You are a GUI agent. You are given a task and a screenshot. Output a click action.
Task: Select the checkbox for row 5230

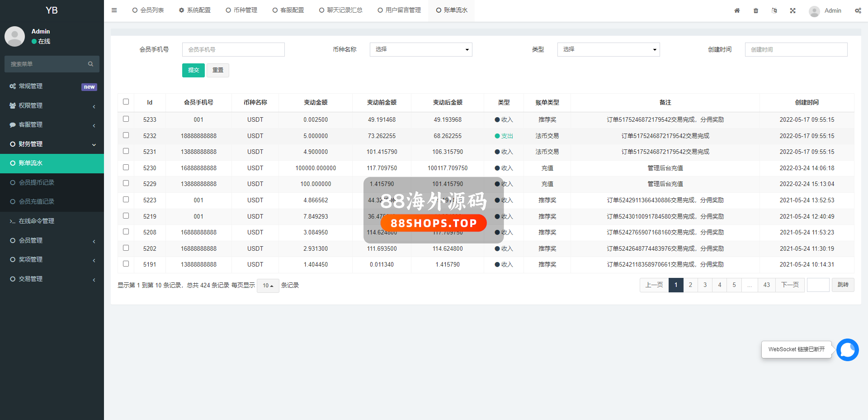(126, 167)
